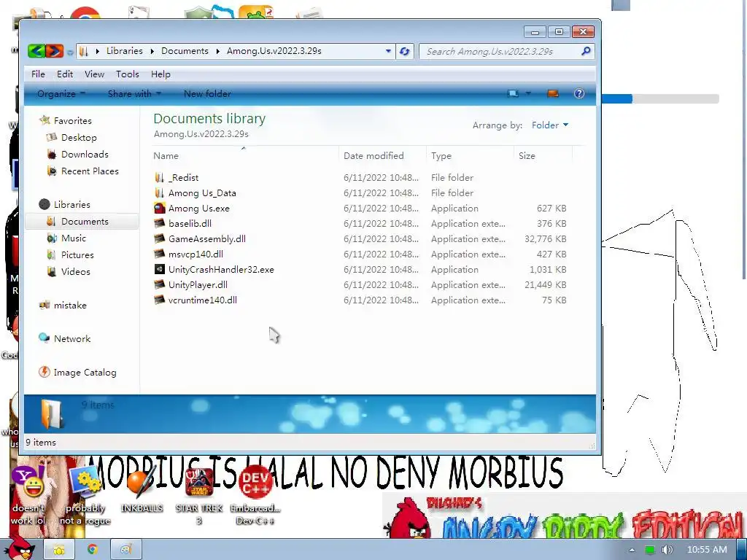Open the View menu
The height and width of the screenshot is (560, 747).
pos(94,74)
